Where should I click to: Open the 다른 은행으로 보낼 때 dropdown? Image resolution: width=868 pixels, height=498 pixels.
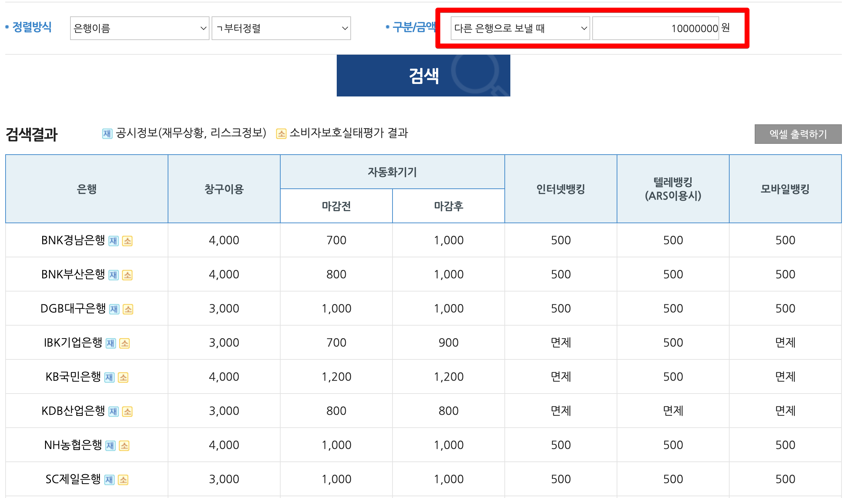coord(520,28)
